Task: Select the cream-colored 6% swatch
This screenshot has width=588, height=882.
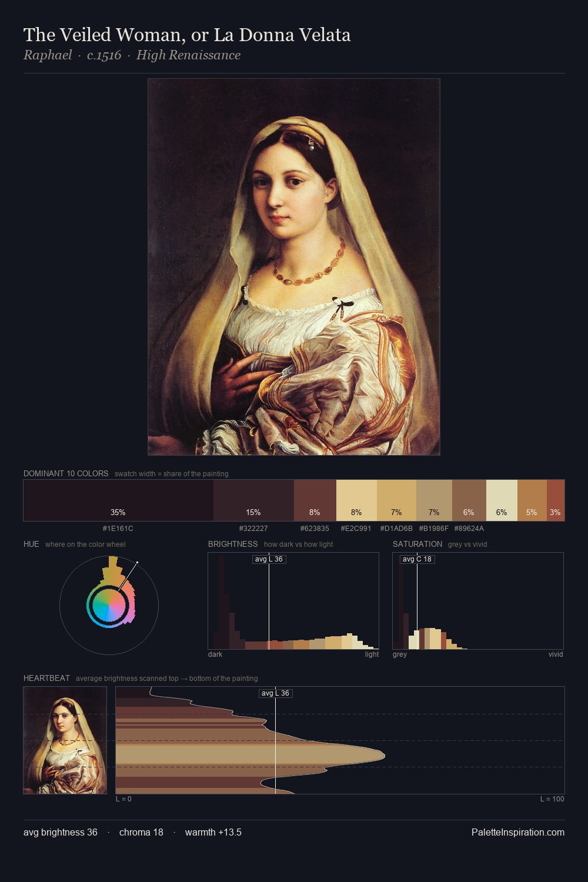Action: coord(502,500)
